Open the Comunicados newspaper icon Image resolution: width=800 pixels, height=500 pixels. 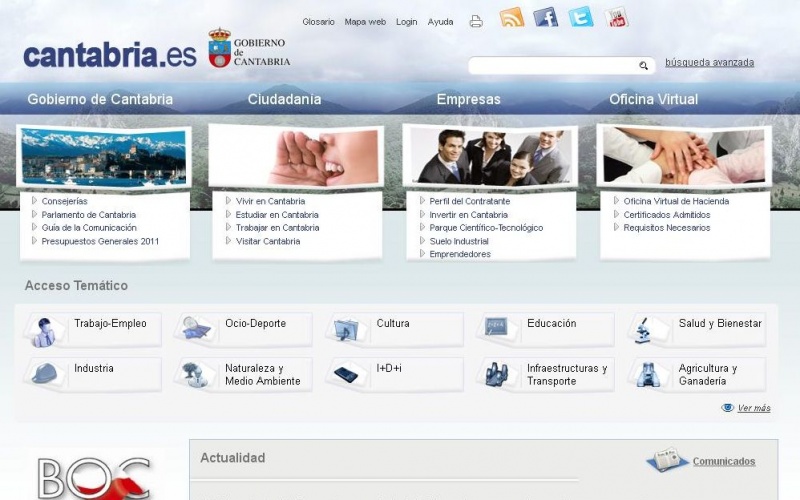point(667,460)
